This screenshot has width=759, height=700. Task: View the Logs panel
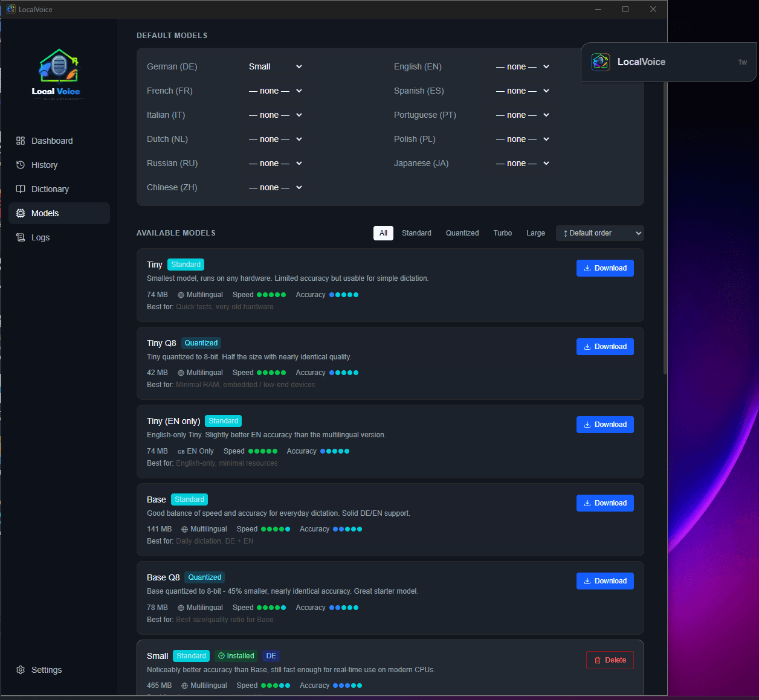(39, 237)
